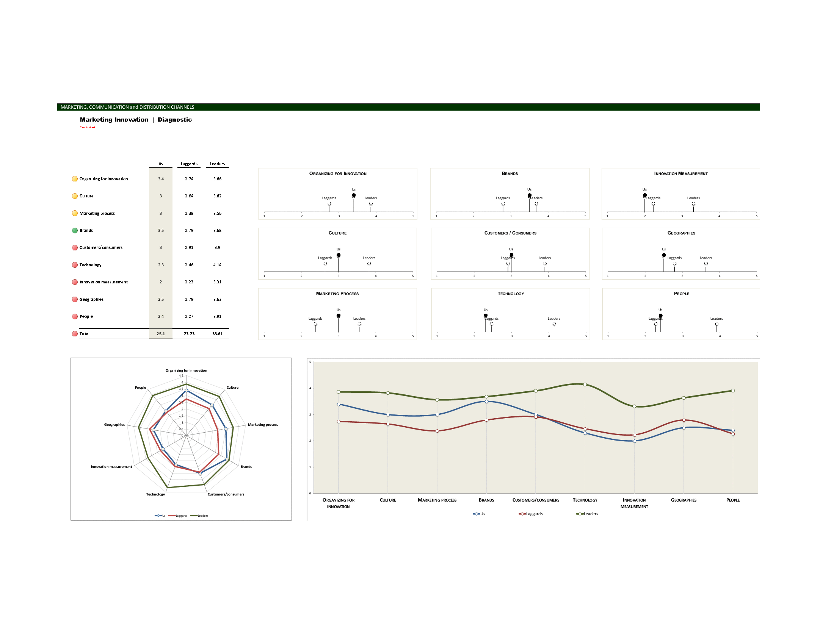Click the Innovation Measurement chart title
Image resolution: width=834 pixels, height=644 pixels.
tap(681, 174)
